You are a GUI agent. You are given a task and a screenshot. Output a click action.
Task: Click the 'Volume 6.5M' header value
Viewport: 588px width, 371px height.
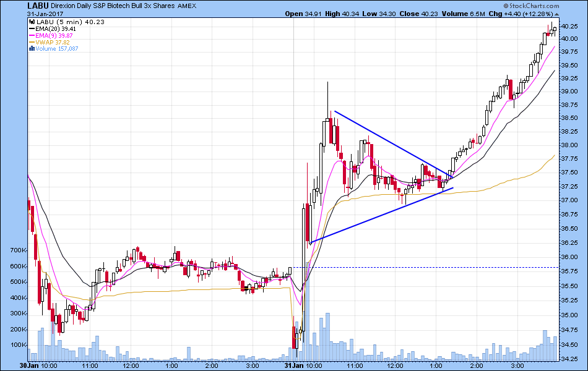click(463, 14)
